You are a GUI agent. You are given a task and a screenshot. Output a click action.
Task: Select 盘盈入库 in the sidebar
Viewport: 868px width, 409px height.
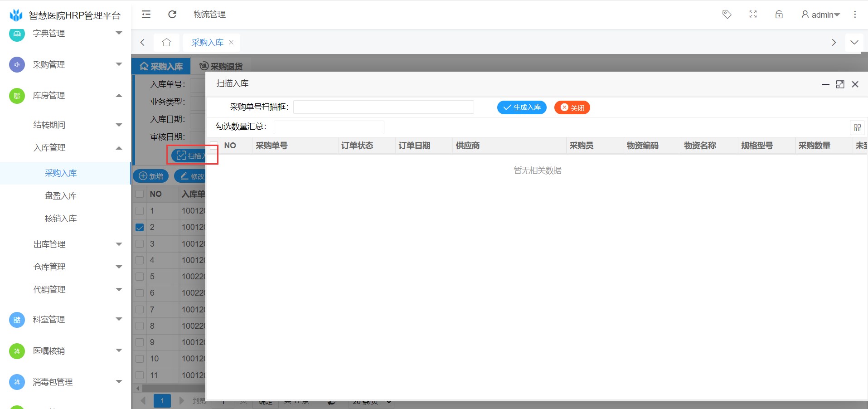61,196
